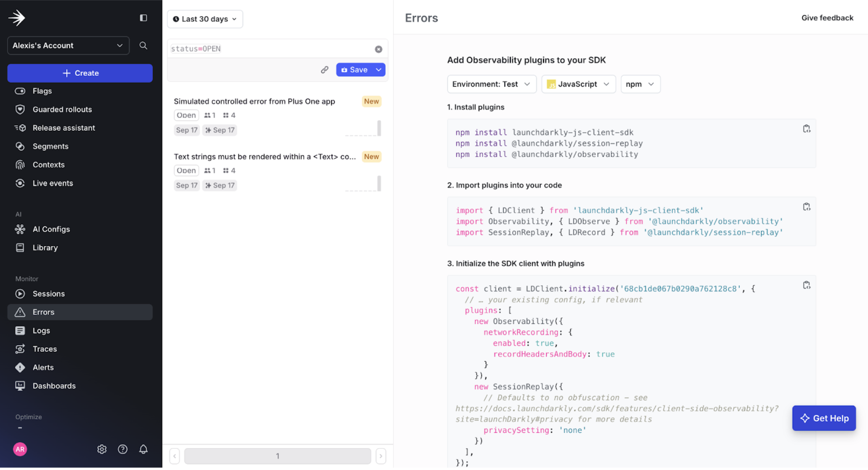Copy the import plugins code block

[x=807, y=207]
